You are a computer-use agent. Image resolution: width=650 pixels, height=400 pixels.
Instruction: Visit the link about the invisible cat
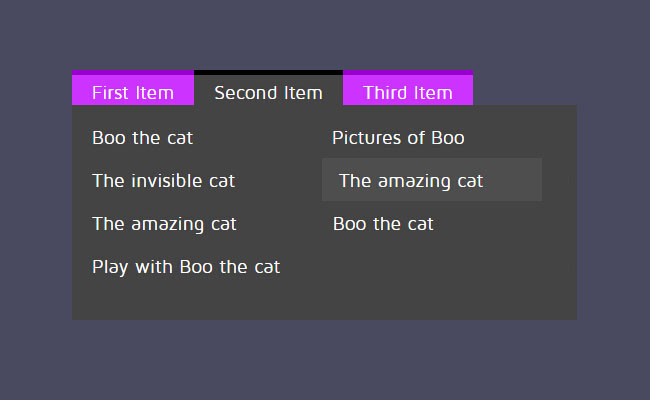pos(163,181)
